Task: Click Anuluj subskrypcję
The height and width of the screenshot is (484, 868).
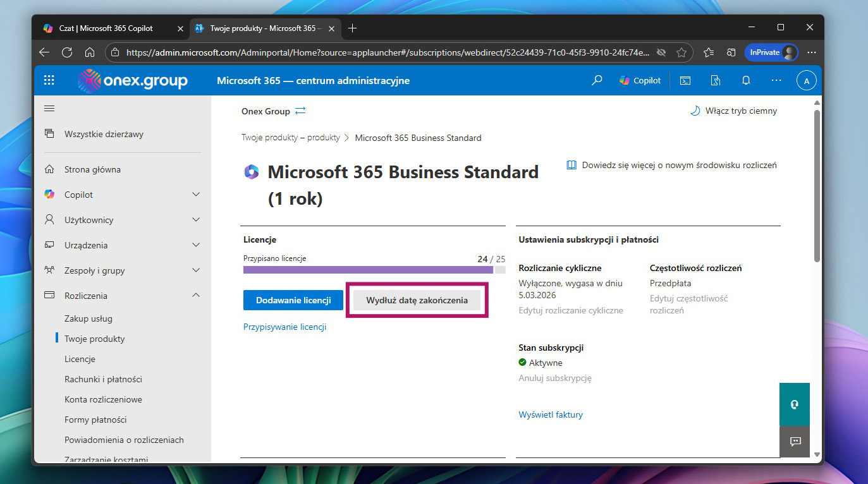Action: (x=555, y=378)
